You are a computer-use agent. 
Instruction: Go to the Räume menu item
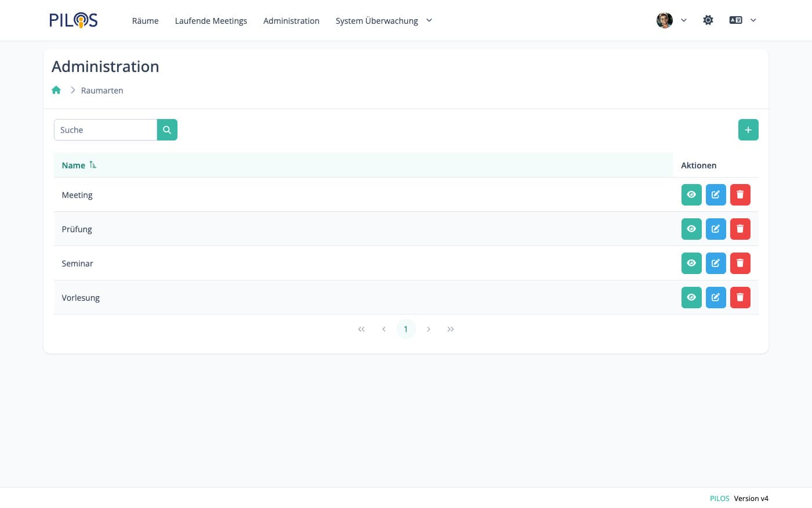[145, 21]
